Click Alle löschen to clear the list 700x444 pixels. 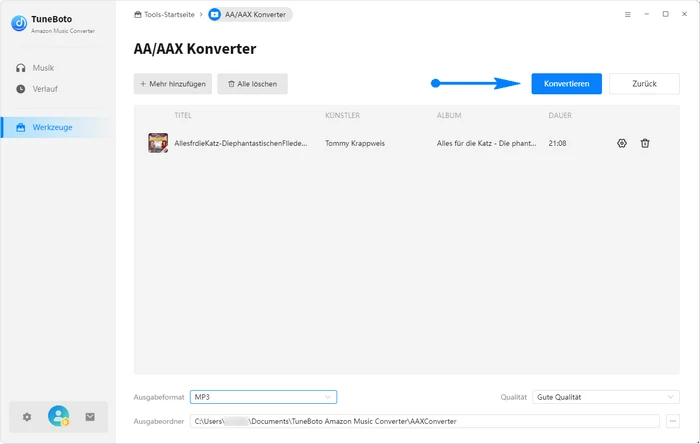252,84
